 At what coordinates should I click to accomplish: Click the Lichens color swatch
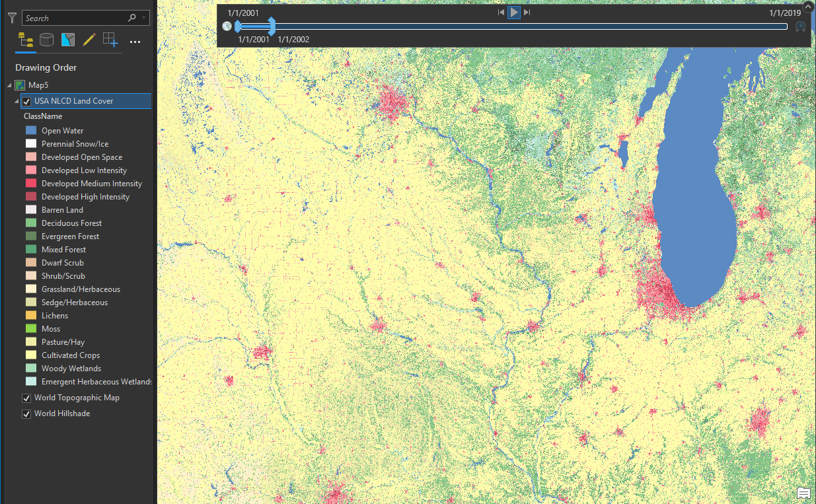point(30,316)
